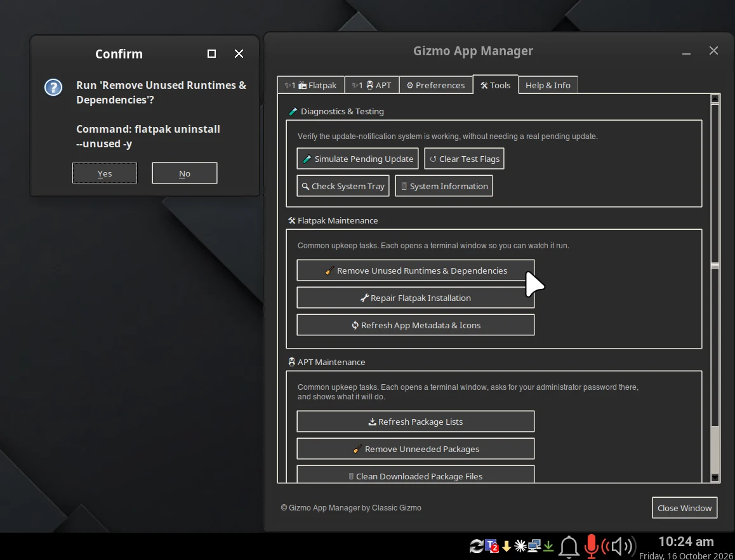The width and height of the screenshot is (735, 560).
Task: Open the APT tab
Action: click(372, 85)
